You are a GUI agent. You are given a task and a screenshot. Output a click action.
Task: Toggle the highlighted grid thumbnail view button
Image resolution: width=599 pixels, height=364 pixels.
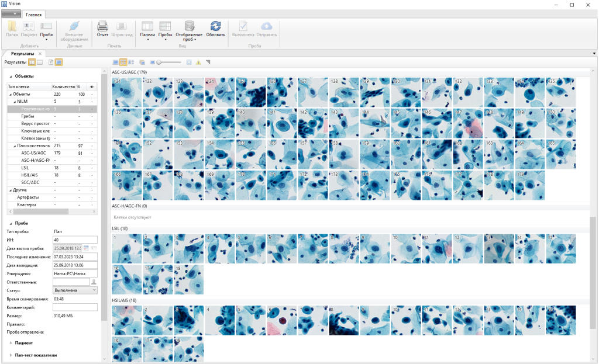coord(123,62)
